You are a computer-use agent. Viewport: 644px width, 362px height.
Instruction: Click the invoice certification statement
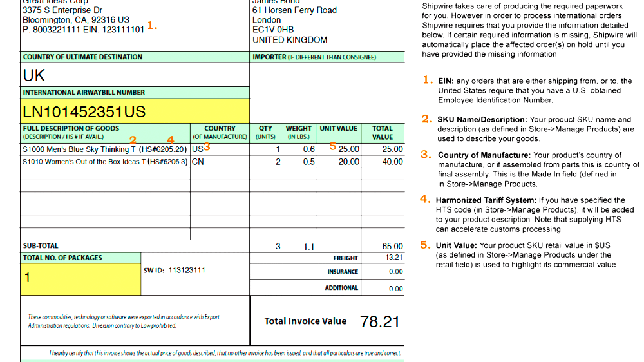[225, 353]
